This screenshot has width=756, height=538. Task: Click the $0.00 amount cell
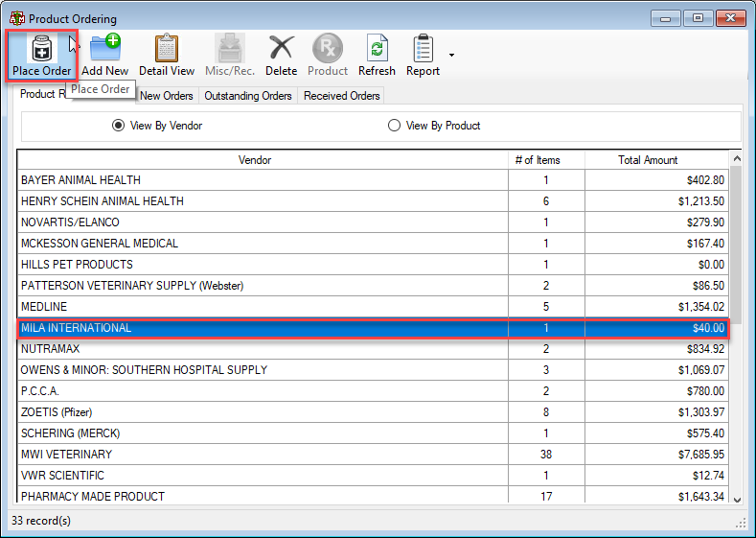tap(656, 265)
